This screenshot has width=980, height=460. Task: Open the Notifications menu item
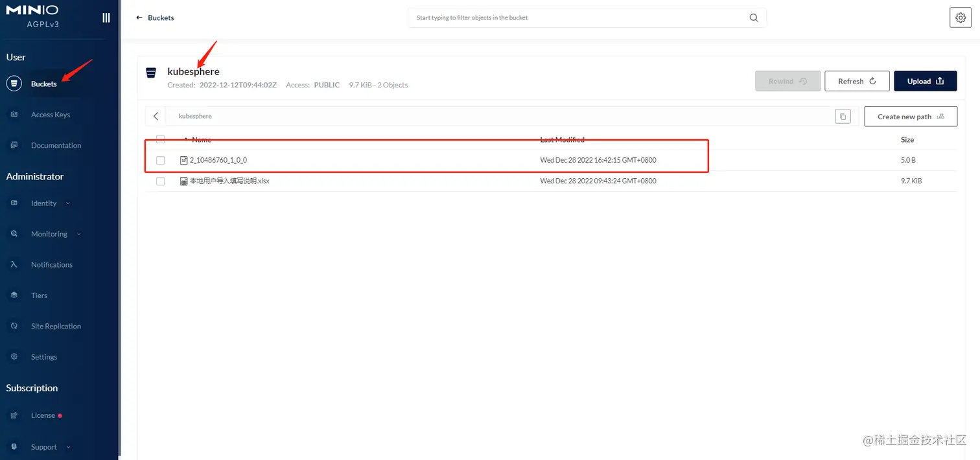pos(52,264)
